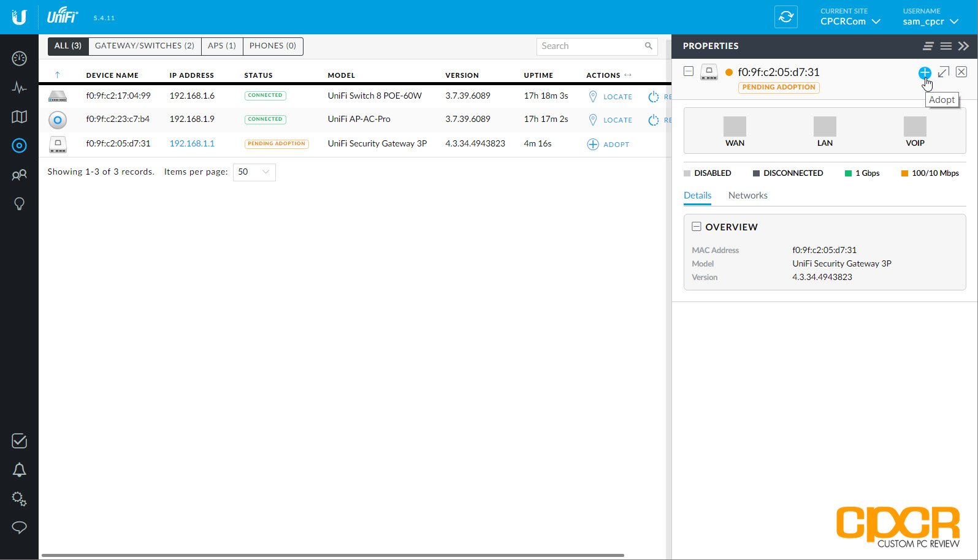The image size is (978, 560).
Task: Close the f0:9f:c2:05:d7:31 properties card
Action: (961, 72)
